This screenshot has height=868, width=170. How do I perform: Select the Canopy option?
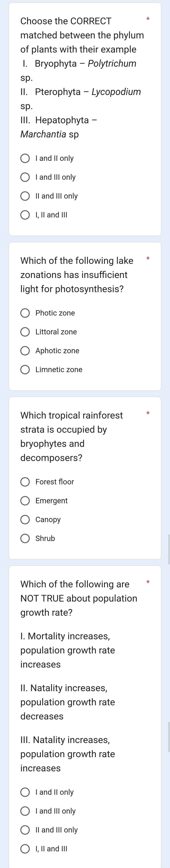click(x=26, y=520)
